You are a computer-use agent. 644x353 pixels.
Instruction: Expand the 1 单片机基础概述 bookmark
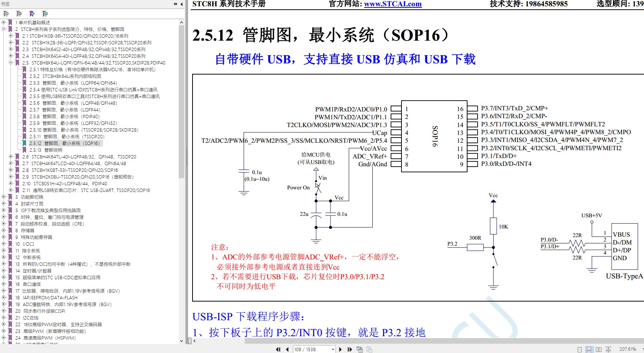click(x=4, y=22)
